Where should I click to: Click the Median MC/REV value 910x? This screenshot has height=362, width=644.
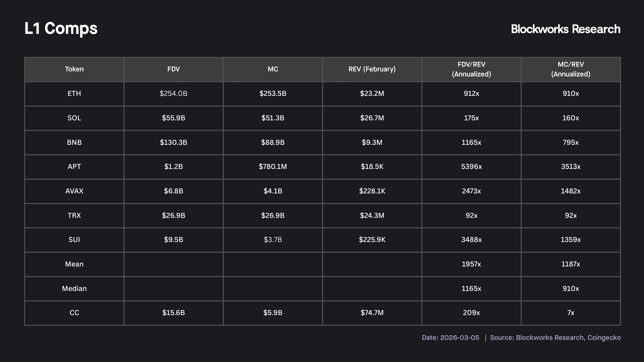(x=571, y=289)
